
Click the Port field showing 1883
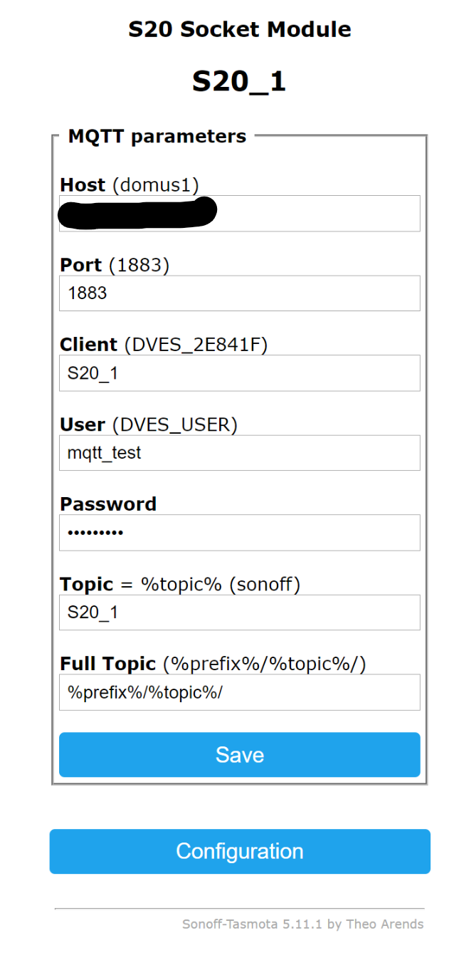239,293
